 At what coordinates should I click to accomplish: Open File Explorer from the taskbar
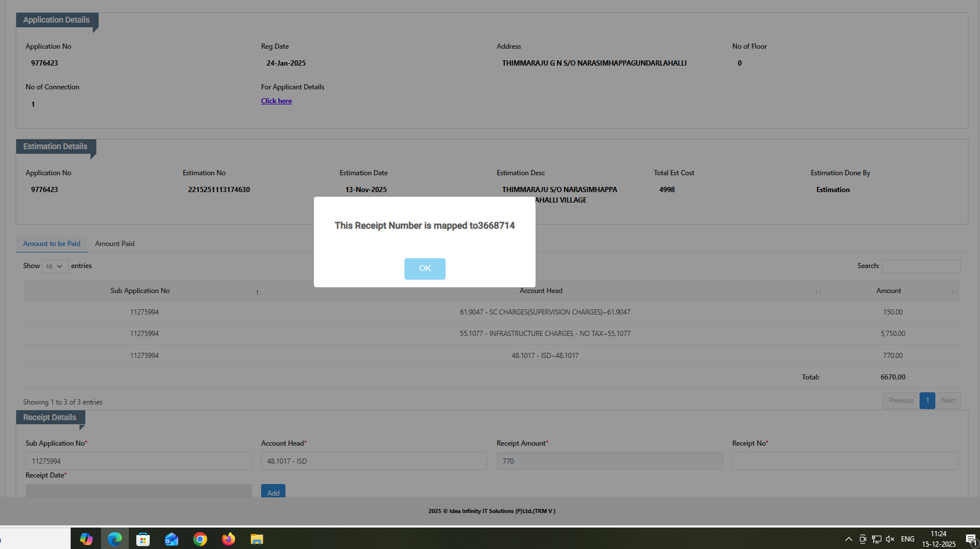pyautogui.click(x=257, y=539)
